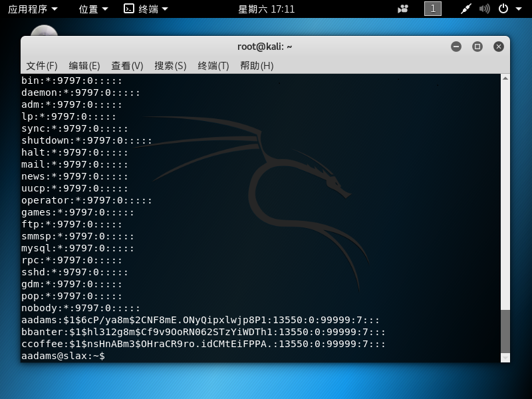Click the aadams@slax:~$ prompt line
Viewport: 532px width, 399px height.
click(63, 356)
